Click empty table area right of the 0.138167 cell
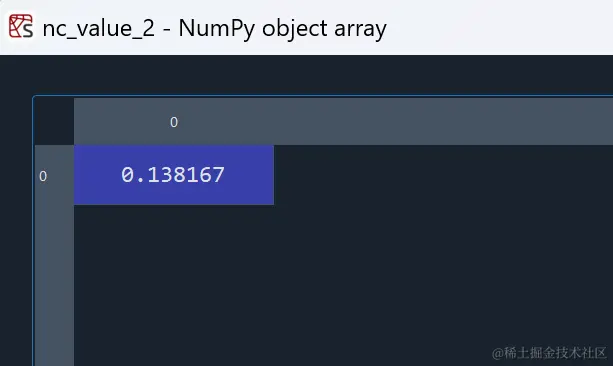613x366 pixels. coord(443,175)
